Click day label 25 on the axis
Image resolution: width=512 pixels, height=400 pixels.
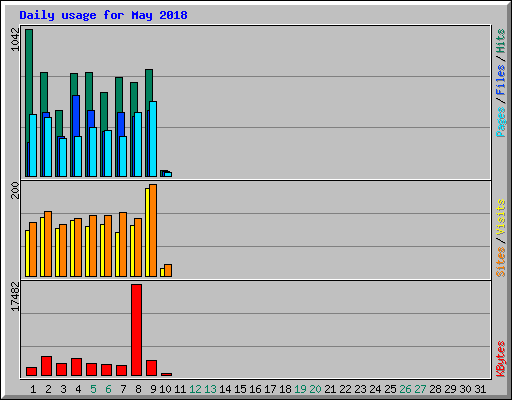390,389
